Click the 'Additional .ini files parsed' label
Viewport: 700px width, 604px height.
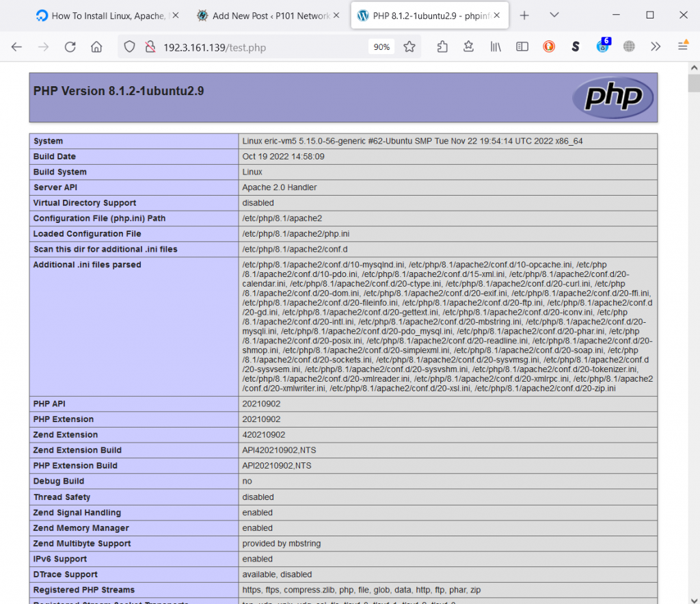pos(87,265)
